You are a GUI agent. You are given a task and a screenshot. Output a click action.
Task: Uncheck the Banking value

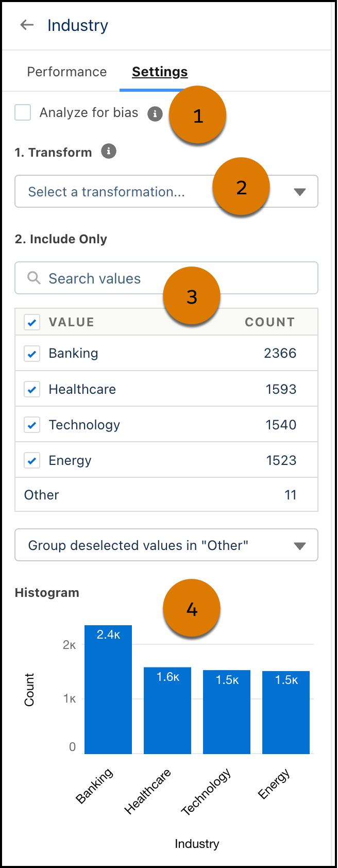[32, 353]
